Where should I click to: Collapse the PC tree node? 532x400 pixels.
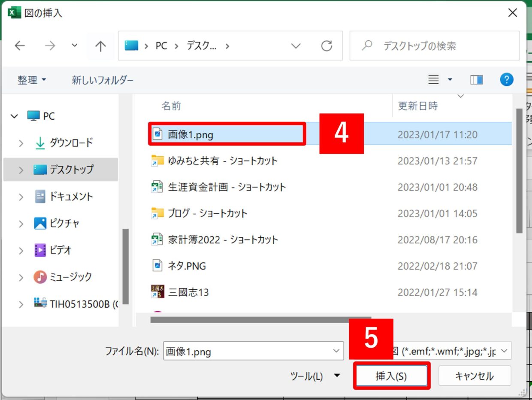click(x=15, y=116)
